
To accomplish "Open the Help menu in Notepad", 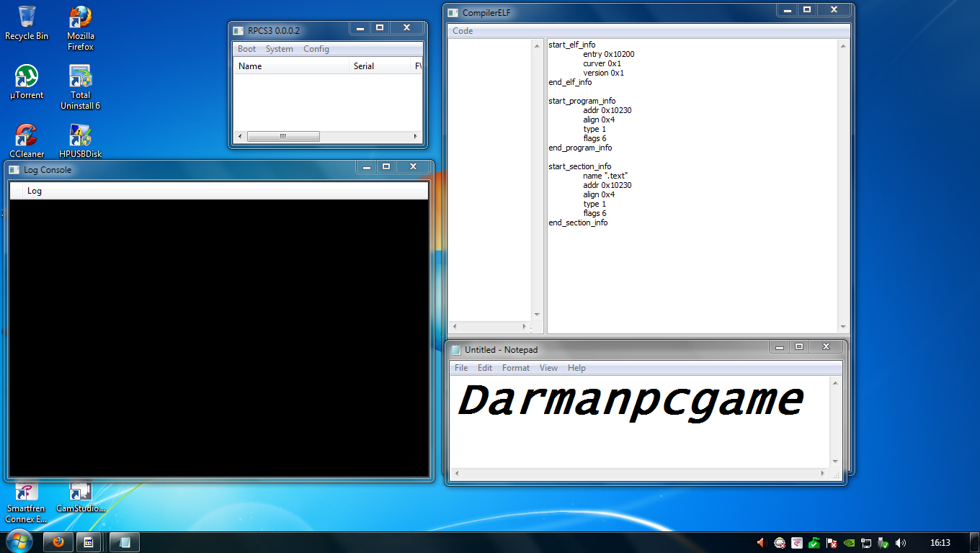I will click(576, 368).
